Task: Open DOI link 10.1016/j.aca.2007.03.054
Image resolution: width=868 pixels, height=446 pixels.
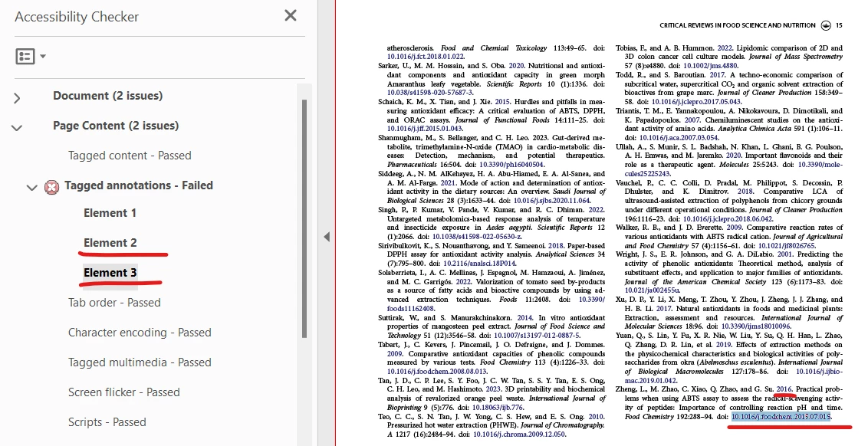Action: click(678, 137)
